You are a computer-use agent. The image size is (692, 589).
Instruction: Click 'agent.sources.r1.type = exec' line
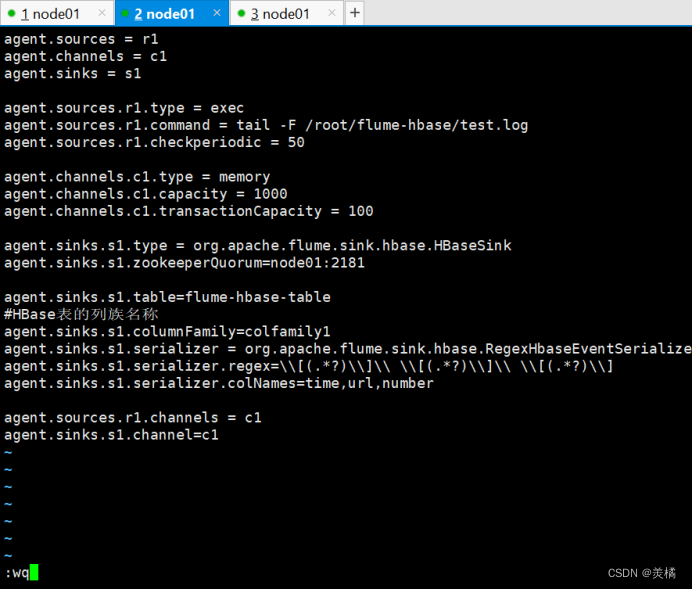(124, 108)
